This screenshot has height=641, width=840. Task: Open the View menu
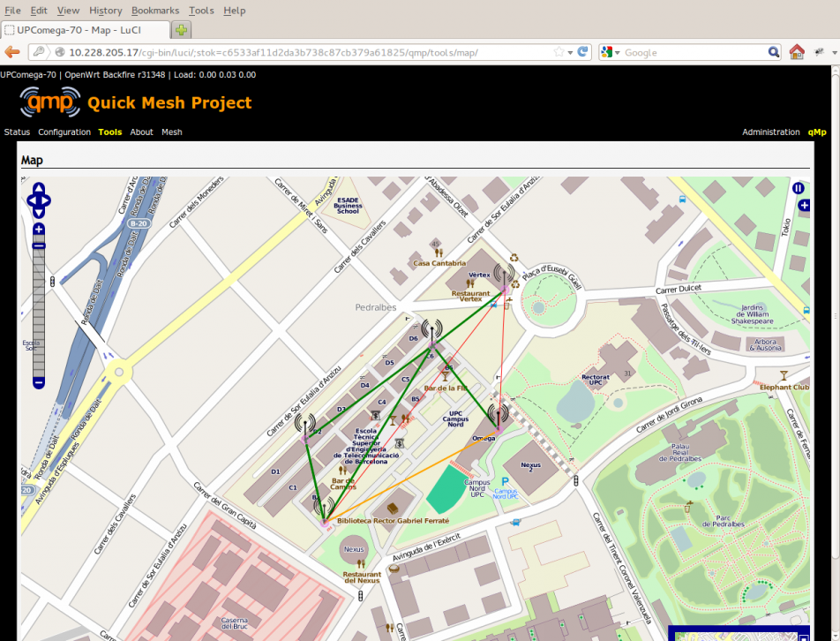[x=68, y=11]
